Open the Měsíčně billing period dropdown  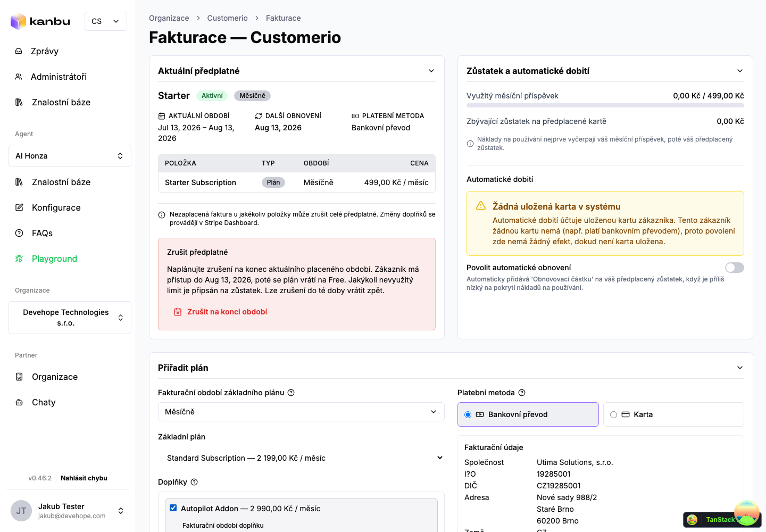[301, 412]
